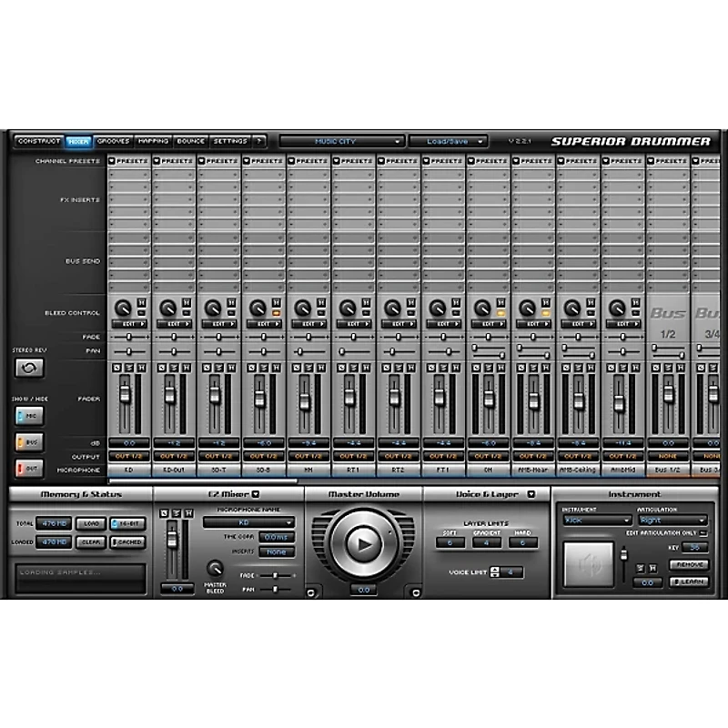Open the Load/Save dropdown
The width and height of the screenshot is (728, 728).
click(448, 141)
